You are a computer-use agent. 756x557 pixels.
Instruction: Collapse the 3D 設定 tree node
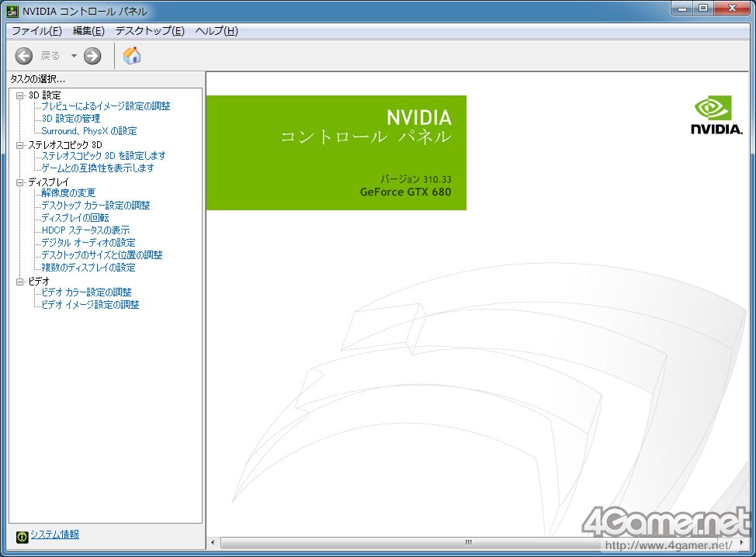19,95
